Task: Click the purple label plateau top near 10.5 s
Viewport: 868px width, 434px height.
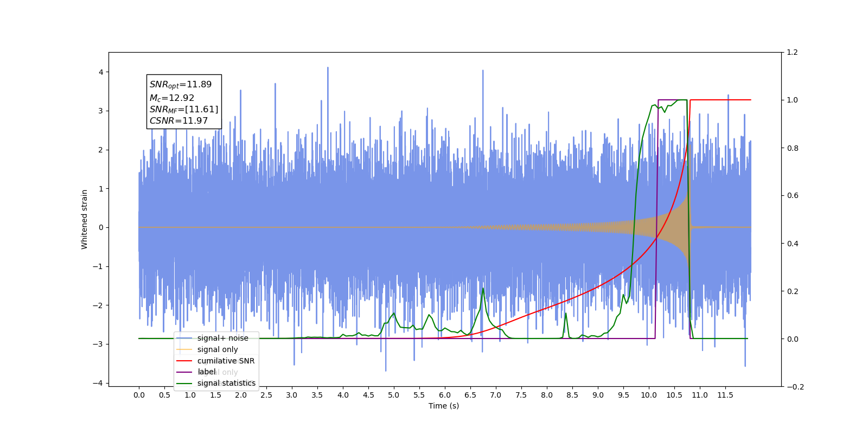Action: click(x=673, y=100)
